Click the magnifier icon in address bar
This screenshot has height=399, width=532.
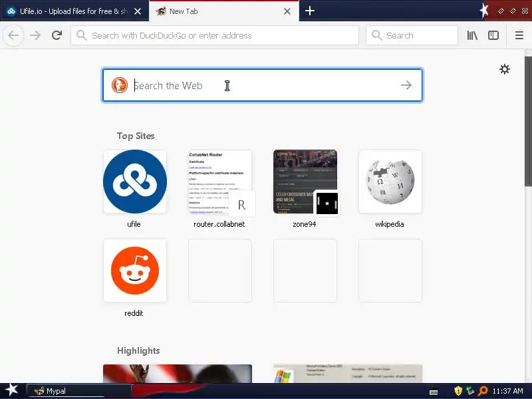click(81, 35)
